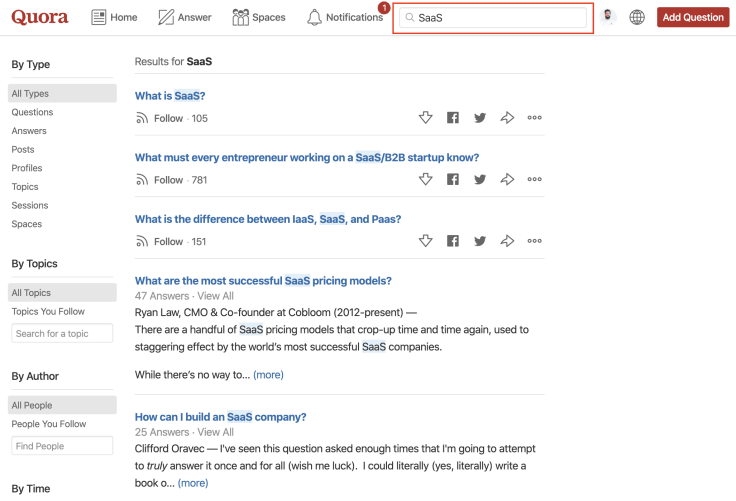Open the Answer pencil icon
The width and height of the screenshot is (736, 501).
pyautogui.click(x=166, y=17)
